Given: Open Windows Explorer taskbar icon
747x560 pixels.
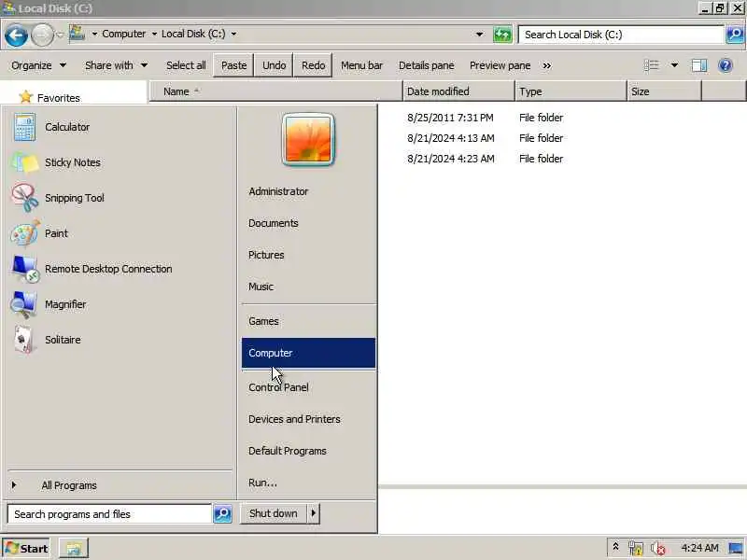Looking at the screenshot, I should (x=74, y=548).
